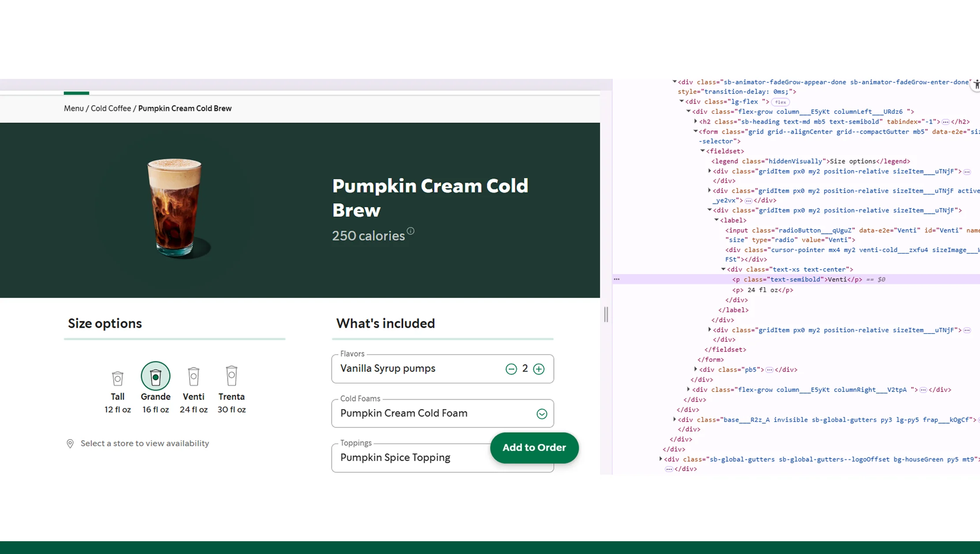Click the 30 fl oz label under Trenta
Image resolution: width=980 pixels, height=554 pixels.
(x=231, y=409)
